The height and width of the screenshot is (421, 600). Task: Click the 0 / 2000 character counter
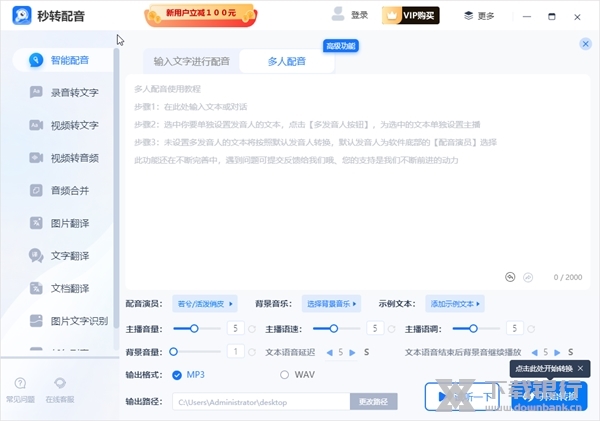(568, 277)
